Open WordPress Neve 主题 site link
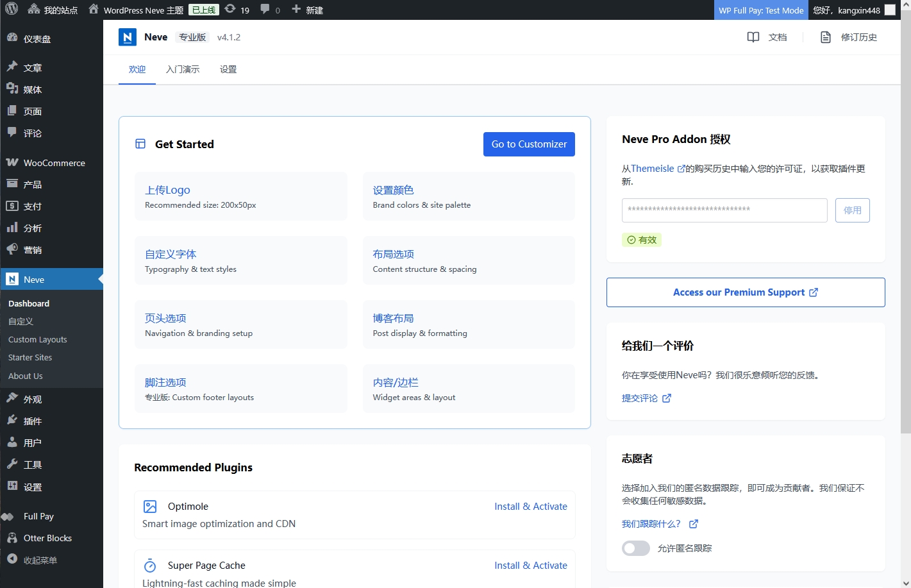 coord(136,10)
